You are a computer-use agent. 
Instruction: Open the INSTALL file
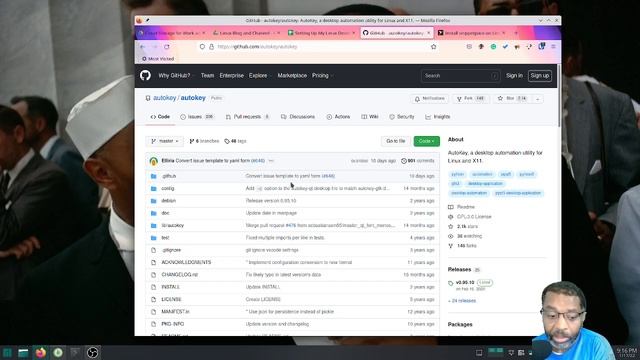[171, 287]
